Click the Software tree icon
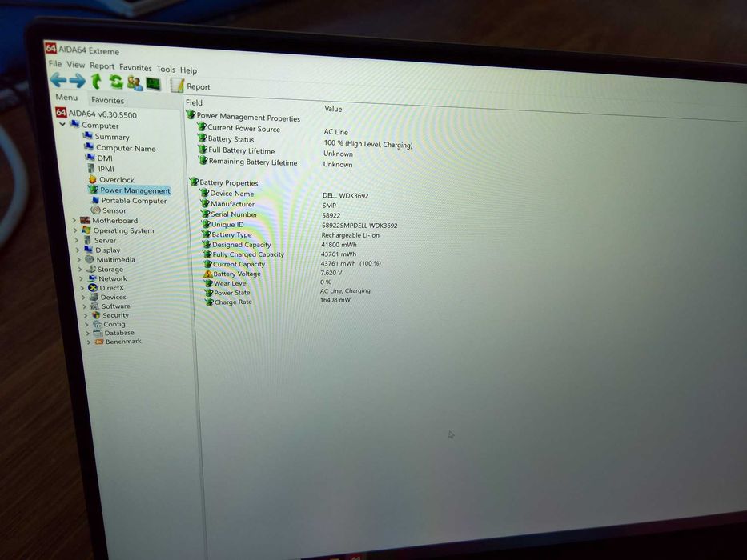 tap(95, 306)
